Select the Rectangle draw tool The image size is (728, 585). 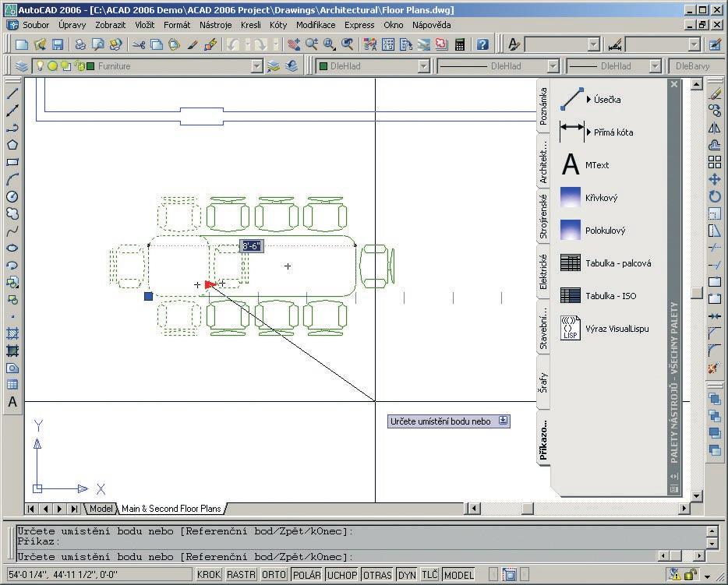pos(12,162)
